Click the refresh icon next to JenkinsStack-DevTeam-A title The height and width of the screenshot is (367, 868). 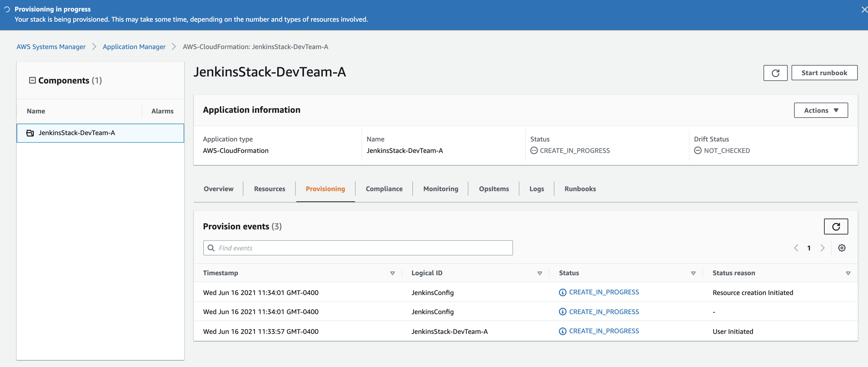(775, 72)
